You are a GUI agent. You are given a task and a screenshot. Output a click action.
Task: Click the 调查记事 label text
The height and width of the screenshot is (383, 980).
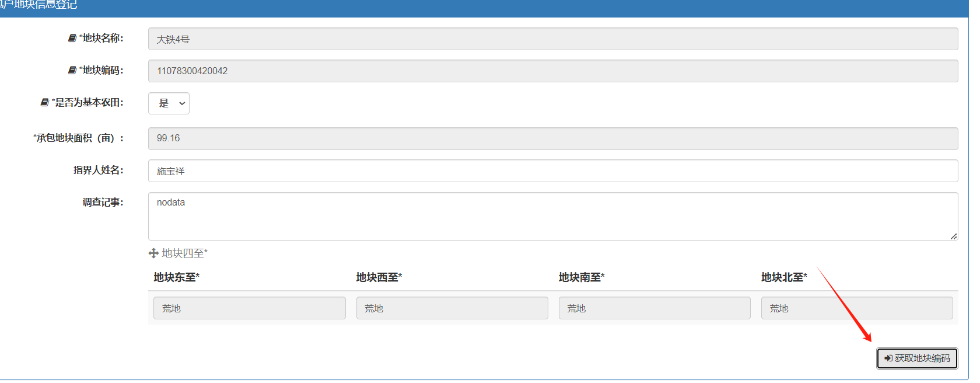point(103,202)
